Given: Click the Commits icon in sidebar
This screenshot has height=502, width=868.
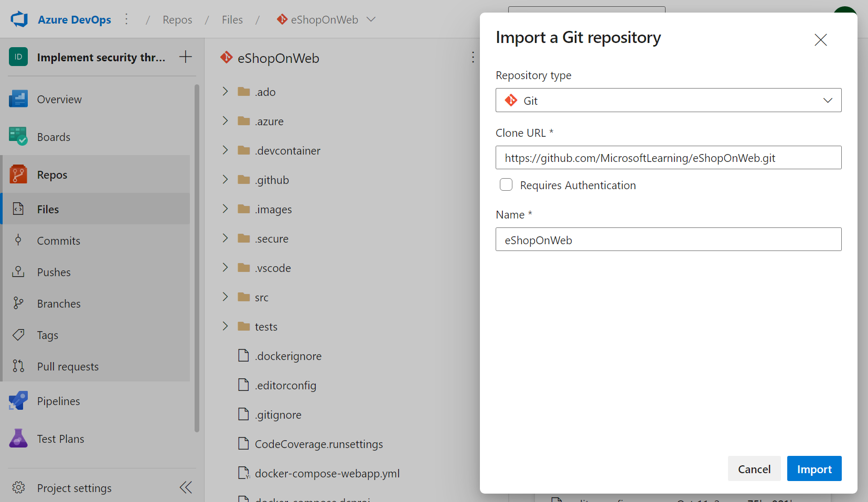Looking at the screenshot, I should point(18,241).
